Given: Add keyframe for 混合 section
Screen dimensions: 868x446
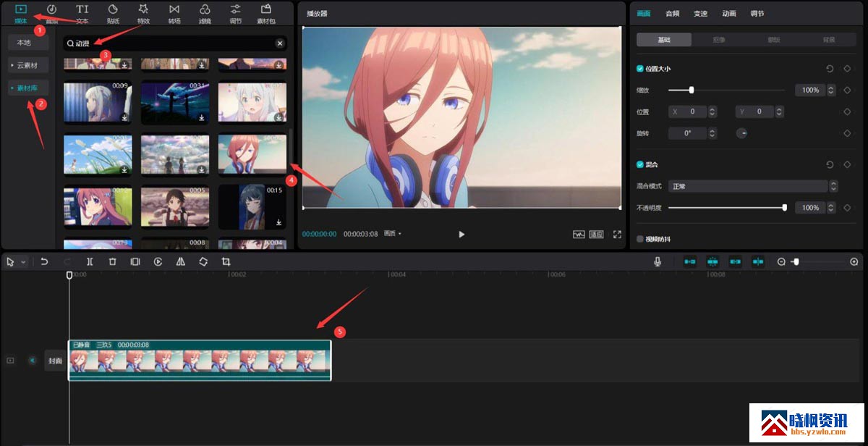Looking at the screenshot, I should (x=847, y=164).
